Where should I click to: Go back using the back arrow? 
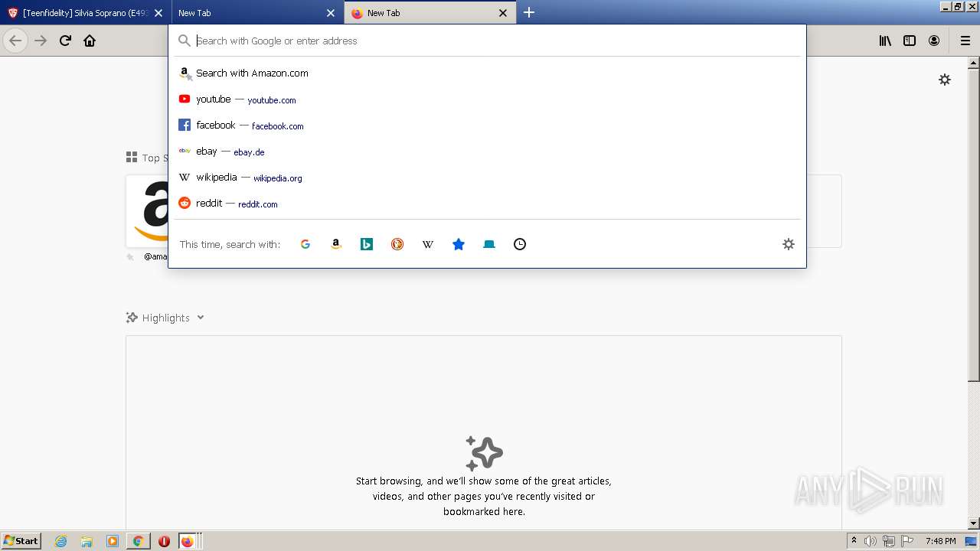click(x=15, y=41)
